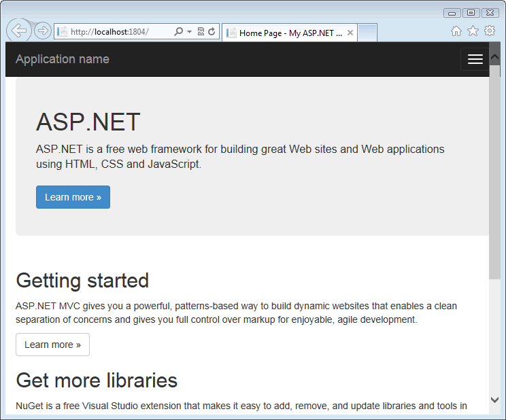Open the address bar dropdown arrow
Image resolution: width=506 pixels, height=420 pixels.
[190, 31]
